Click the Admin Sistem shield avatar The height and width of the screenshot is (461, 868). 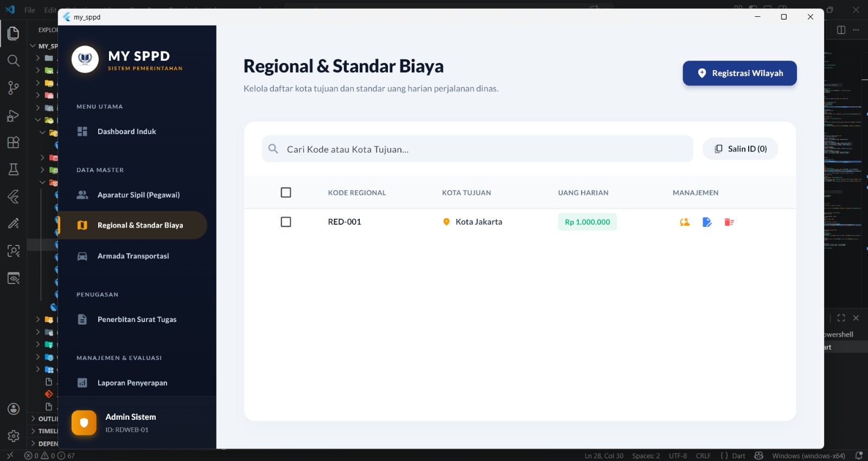(84, 422)
